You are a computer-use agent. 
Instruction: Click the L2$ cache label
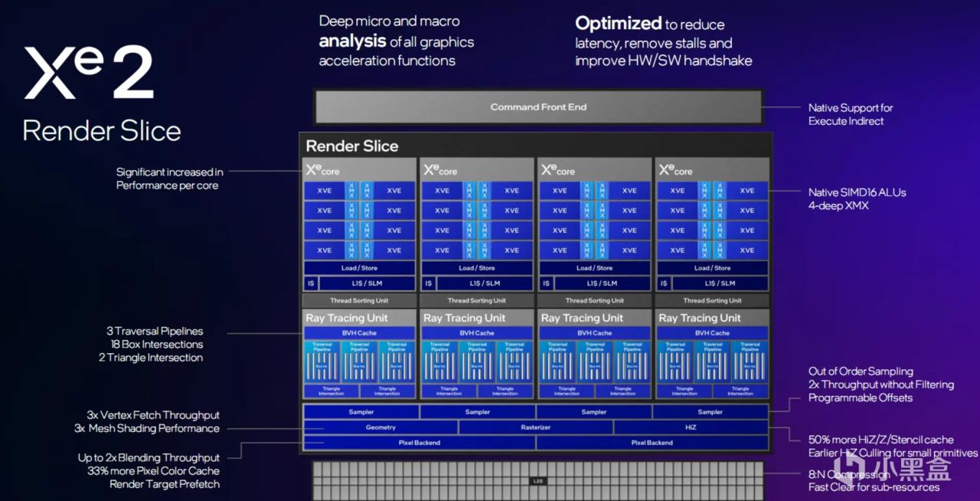click(538, 481)
